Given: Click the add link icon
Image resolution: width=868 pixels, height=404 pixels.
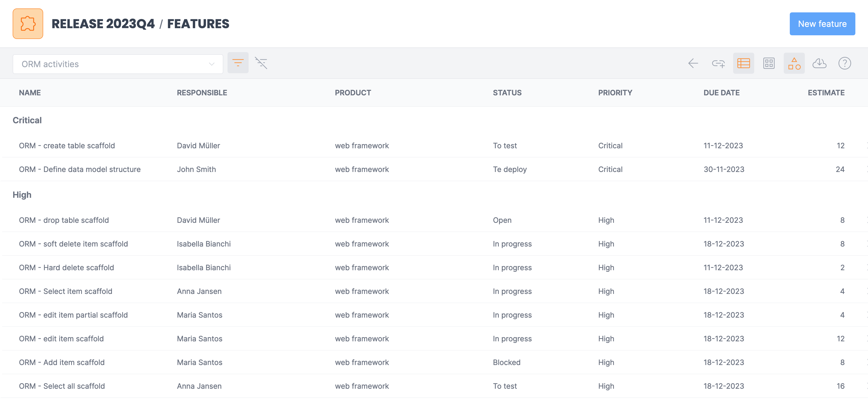Looking at the screenshot, I should [x=718, y=63].
